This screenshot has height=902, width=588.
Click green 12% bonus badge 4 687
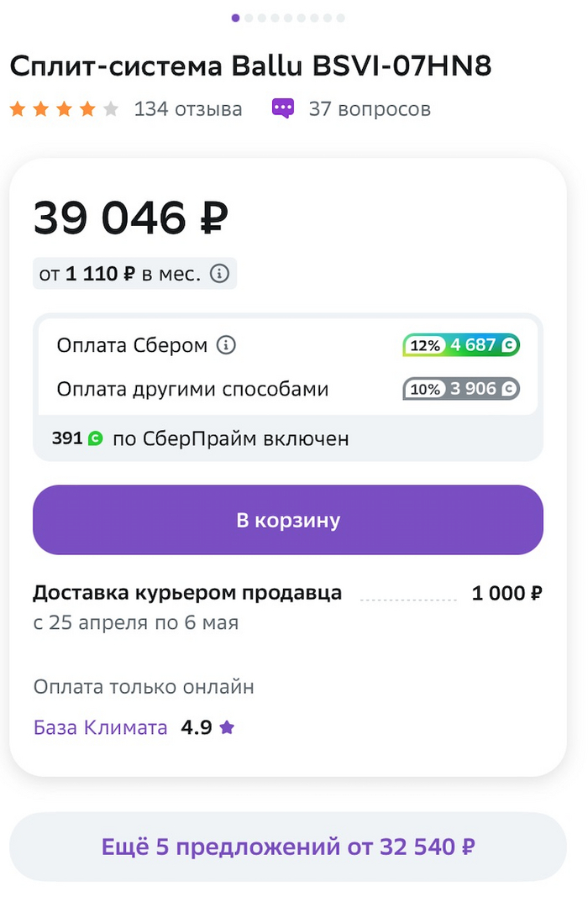461,345
